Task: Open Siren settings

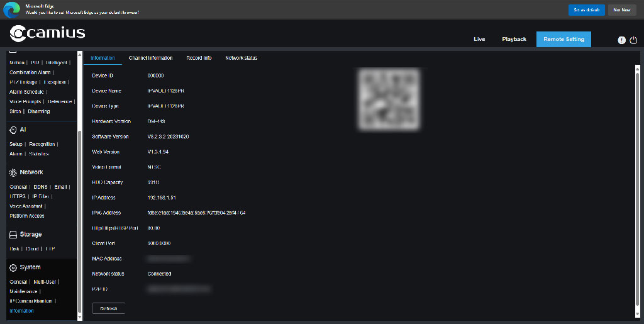Action: [15, 112]
